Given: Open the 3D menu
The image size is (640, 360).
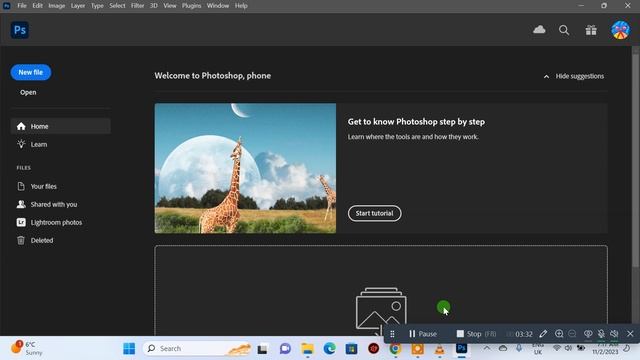Looking at the screenshot, I should (153, 6).
